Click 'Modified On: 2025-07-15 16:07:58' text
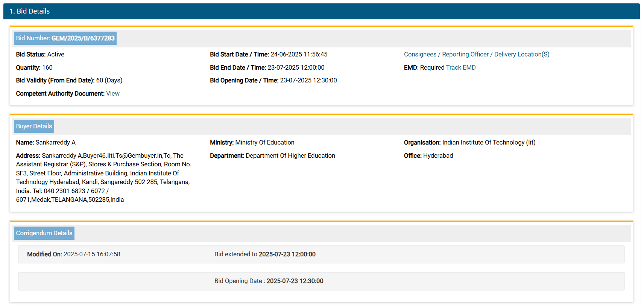 pos(74,254)
